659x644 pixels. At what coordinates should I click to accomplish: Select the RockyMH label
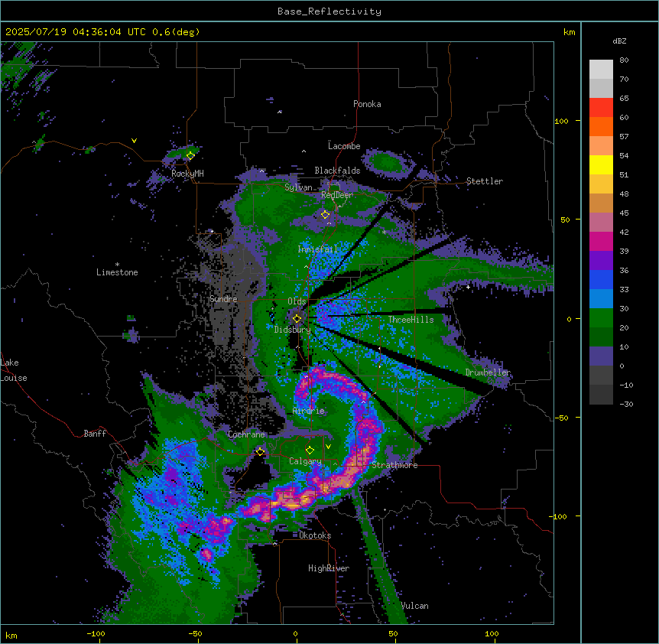pyautogui.click(x=187, y=173)
